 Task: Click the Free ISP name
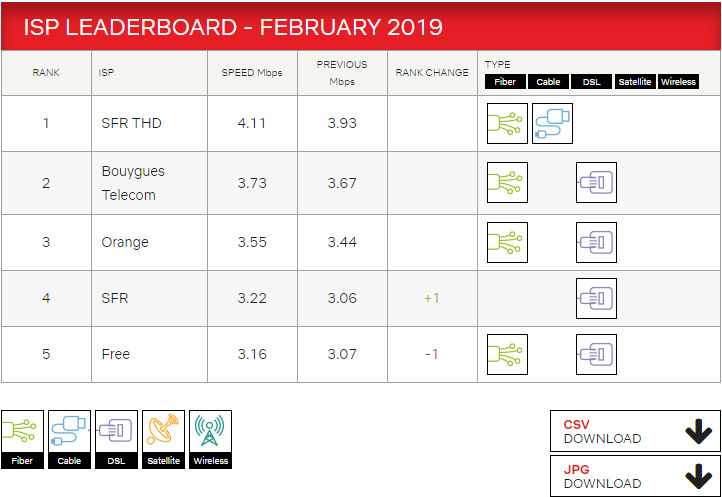(x=116, y=354)
